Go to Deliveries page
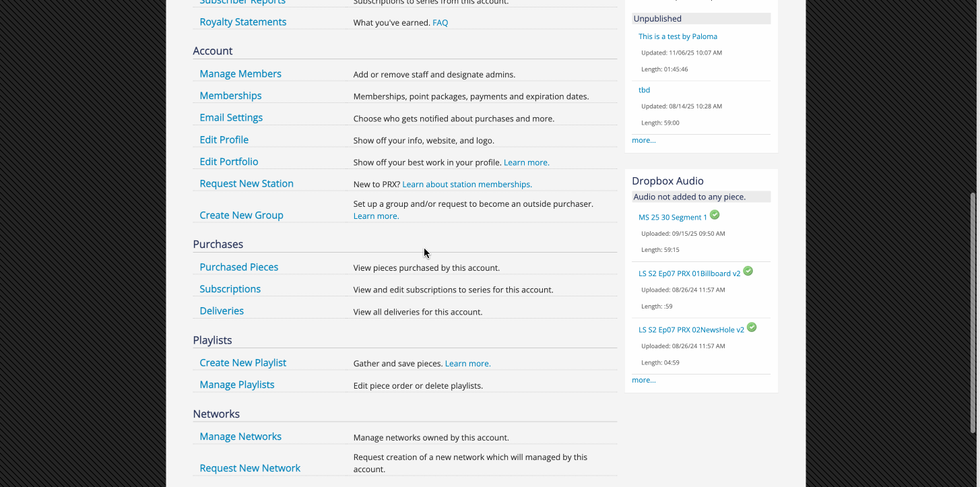 [222, 311]
